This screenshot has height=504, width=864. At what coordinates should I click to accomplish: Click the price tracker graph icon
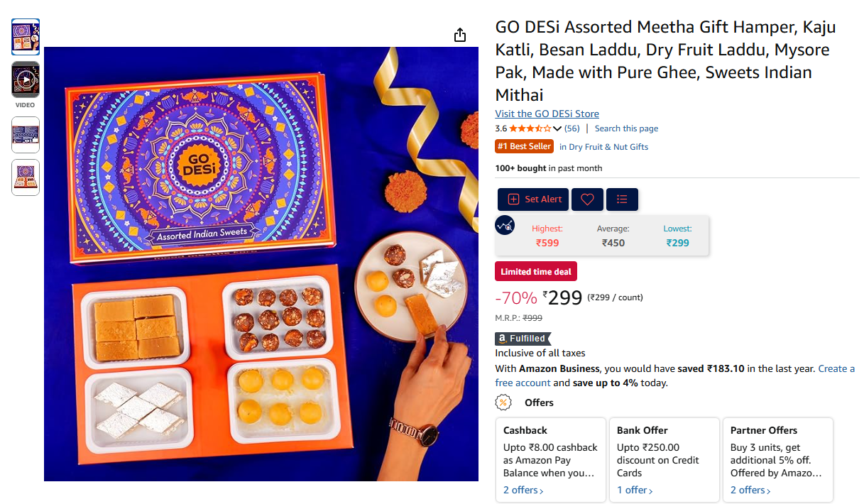(x=505, y=225)
